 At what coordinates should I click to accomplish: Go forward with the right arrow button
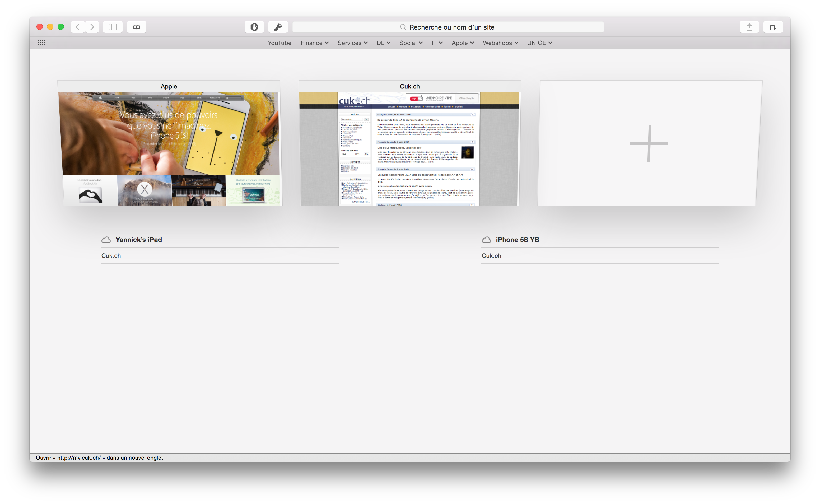[x=92, y=27]
